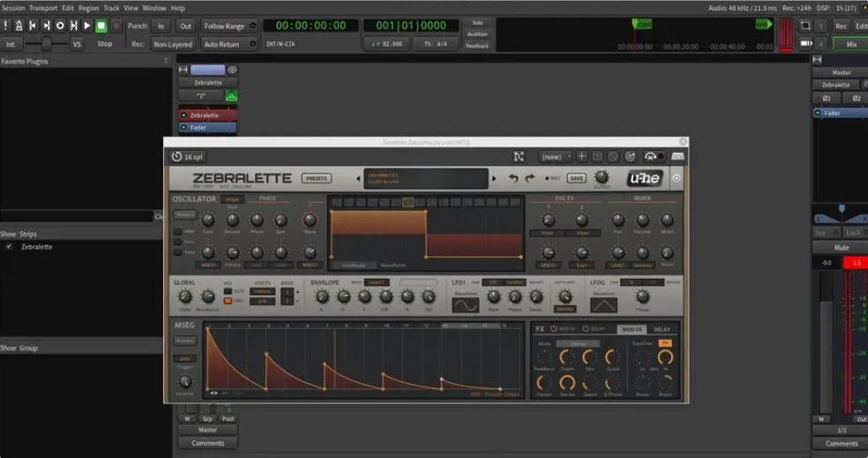868x458 pixels.
Task: Toggle Punch Out button
Action: point(185,26)
